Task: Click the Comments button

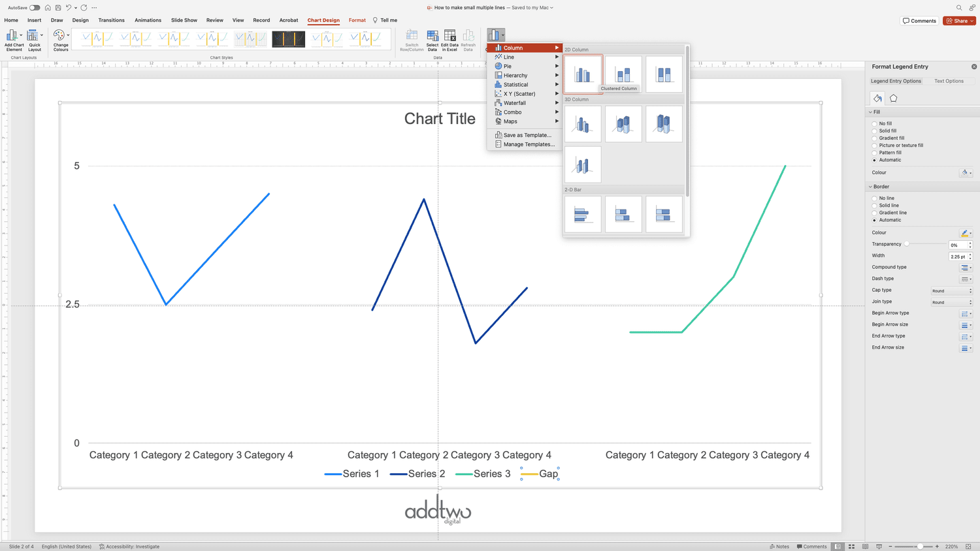Action: [919, 20]
